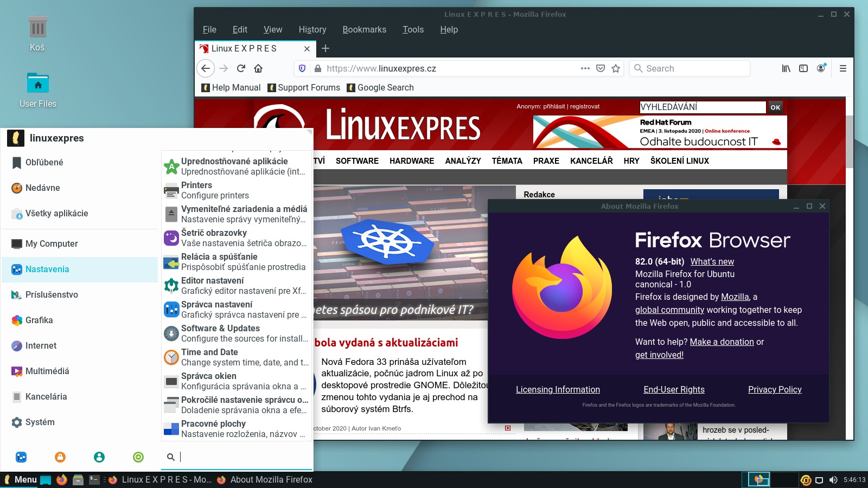The width and height of the screenshot is (868, 488).
Task: Save page to Pocket
Action: point(601,68)
